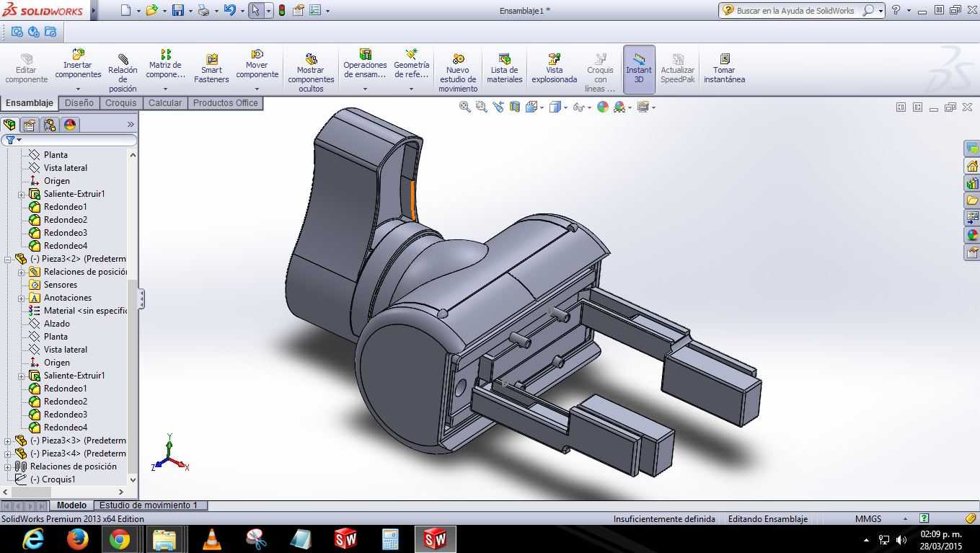Screen dimensions: 980x553
Task: Select (-) Croquis1 in the feature tree
Action: pos(53,479)
